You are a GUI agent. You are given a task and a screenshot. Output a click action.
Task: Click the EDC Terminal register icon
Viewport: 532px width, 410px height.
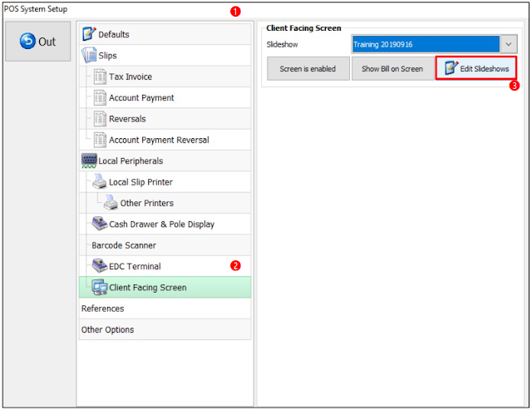[100, 266]
